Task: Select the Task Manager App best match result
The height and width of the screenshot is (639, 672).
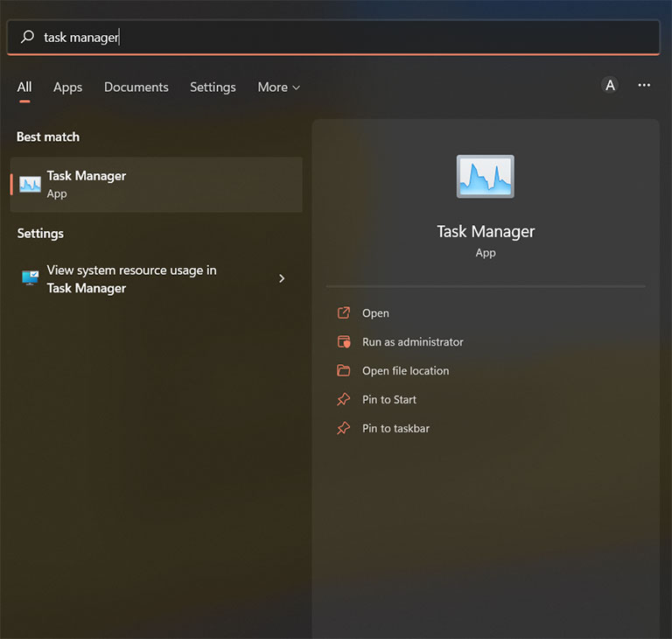Action: pyautogui.click(x=156, y=185)
